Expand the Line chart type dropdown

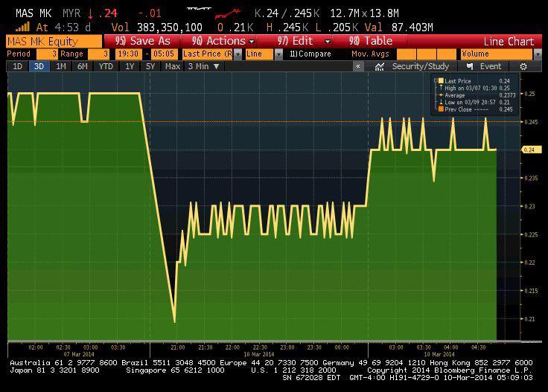pyautogui.click(x=278, y=54)
